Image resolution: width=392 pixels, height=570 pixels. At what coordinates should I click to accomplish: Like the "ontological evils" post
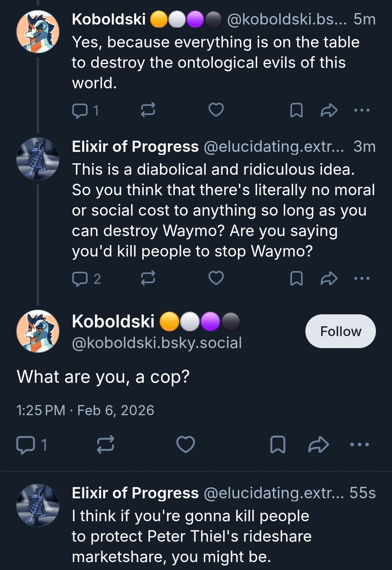click(x=216, y=110)
